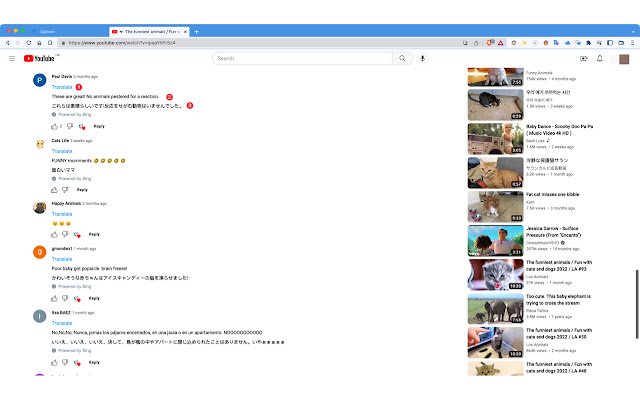This screenshot has width=640, height=400.
Task: Click heart reply icon on Happy Animals comment
Action: (x=77, y=235)
